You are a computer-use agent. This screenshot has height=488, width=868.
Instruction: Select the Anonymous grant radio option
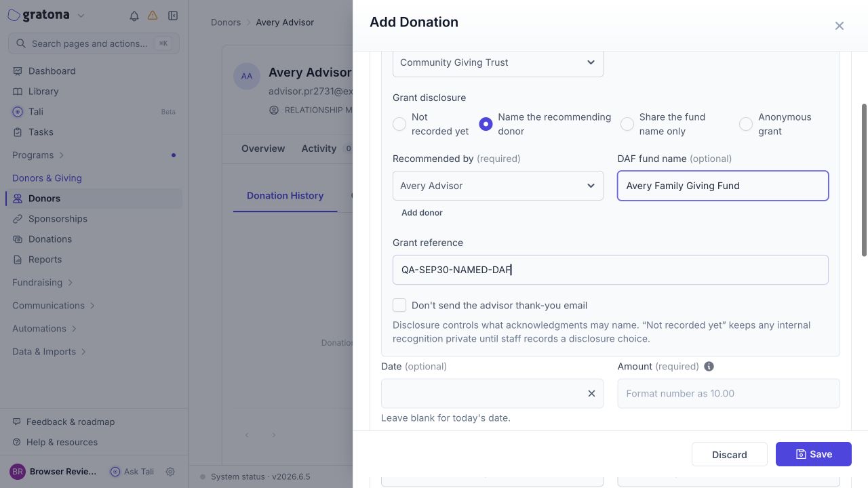746,124
